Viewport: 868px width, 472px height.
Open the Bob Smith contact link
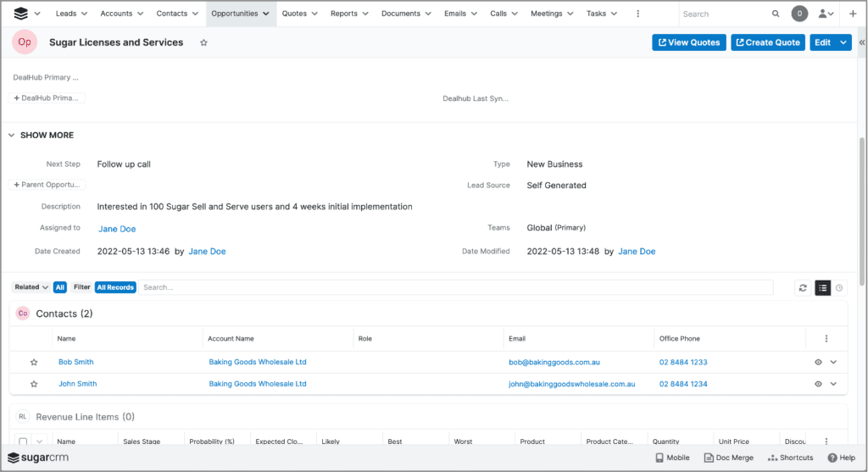coord(75,362)
